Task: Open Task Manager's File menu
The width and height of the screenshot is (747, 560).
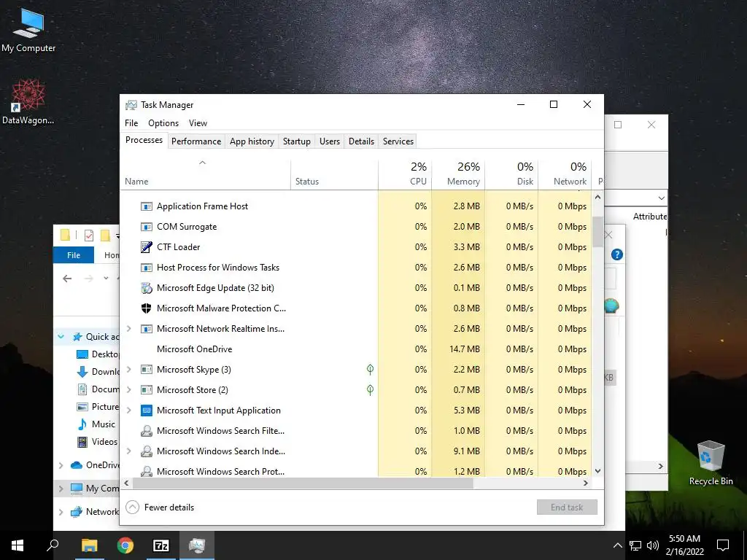Action: point(131,122)
